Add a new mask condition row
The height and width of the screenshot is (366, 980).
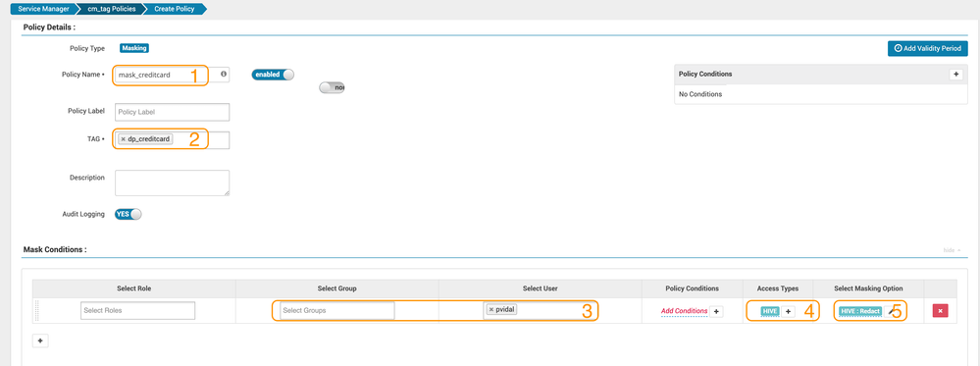[x=40, y=340]
